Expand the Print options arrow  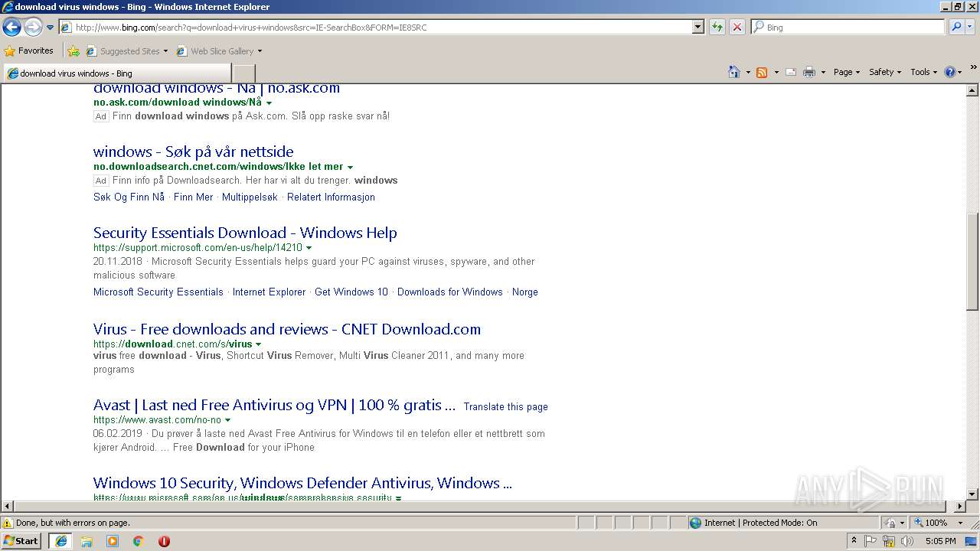(x=823, y=72)
